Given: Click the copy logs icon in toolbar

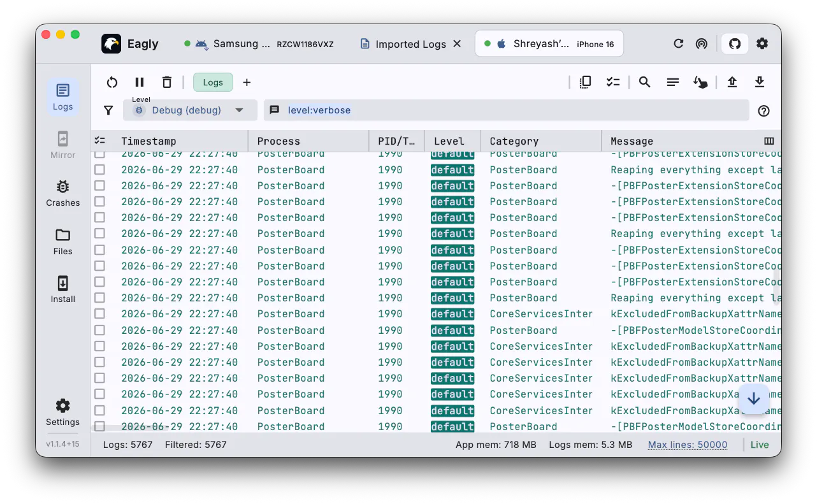Looking at the screenshot, I should click(x=585, y=82).
